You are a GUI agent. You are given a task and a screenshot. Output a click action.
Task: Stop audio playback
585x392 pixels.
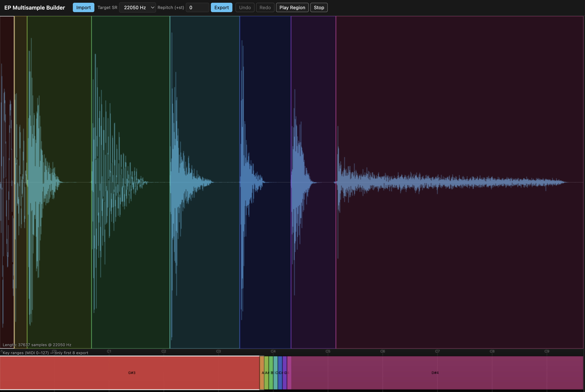pyautogui.click(x=319, y=7)
